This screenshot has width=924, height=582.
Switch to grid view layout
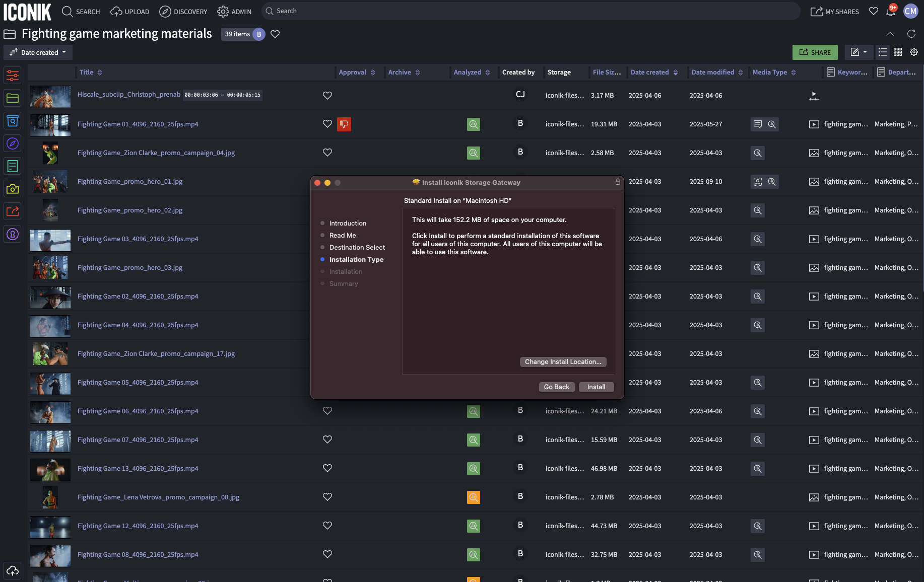click(898, 52)
